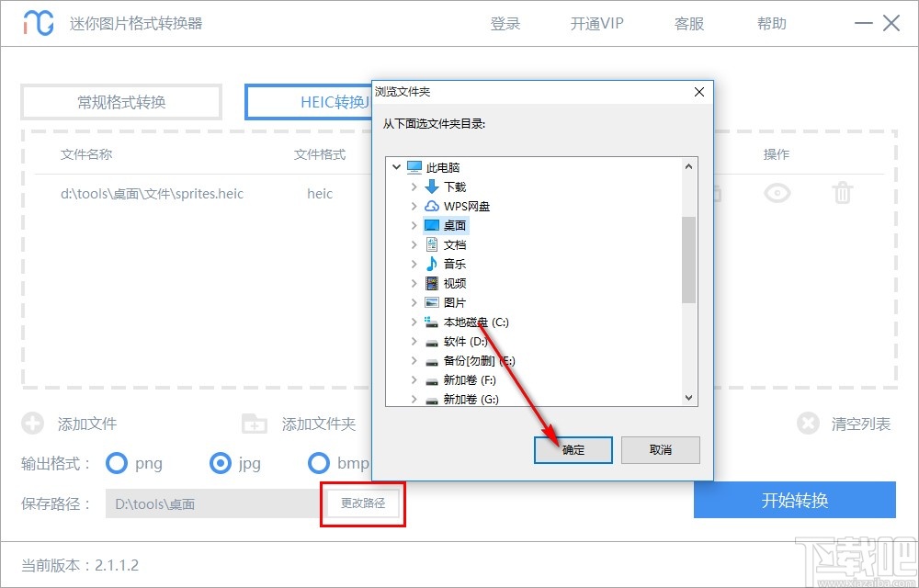Select the bmp output format radio button

click(318, 464)
